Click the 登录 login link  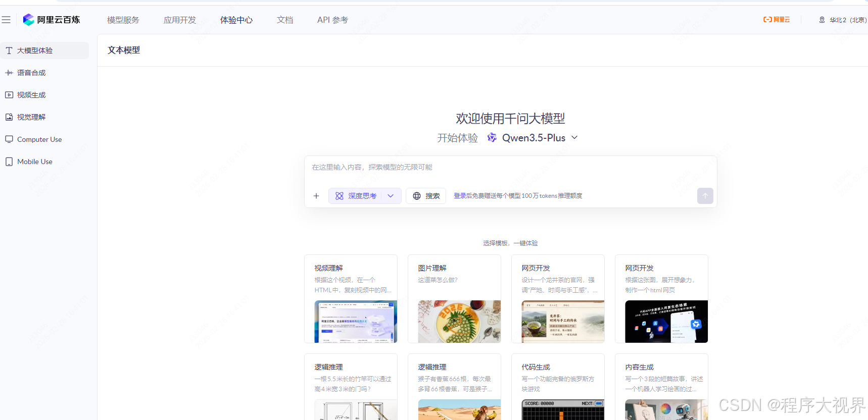click(460, 196)
